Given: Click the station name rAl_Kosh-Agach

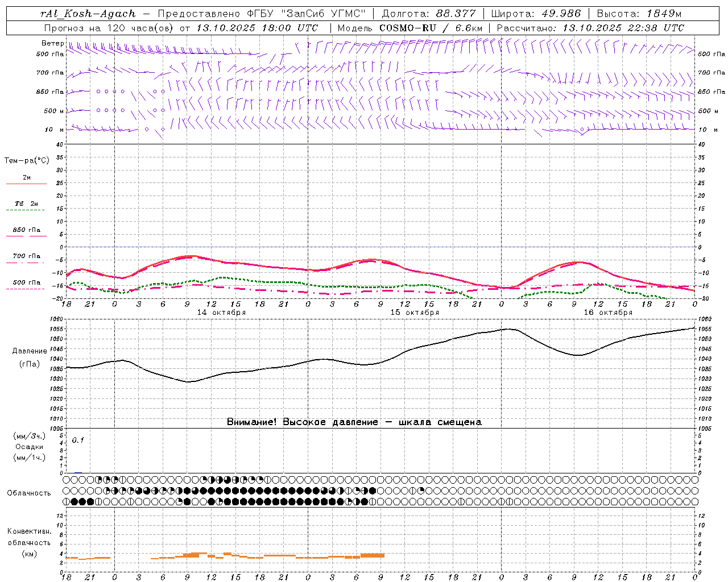Looking at the screenshot, I should click(x=88, y=14).
